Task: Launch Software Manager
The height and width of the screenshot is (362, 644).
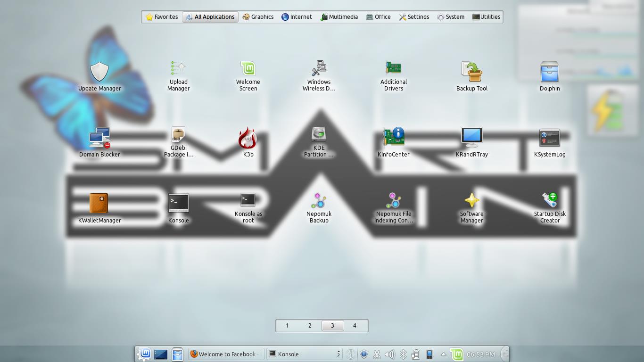Action: coord(472,208)
